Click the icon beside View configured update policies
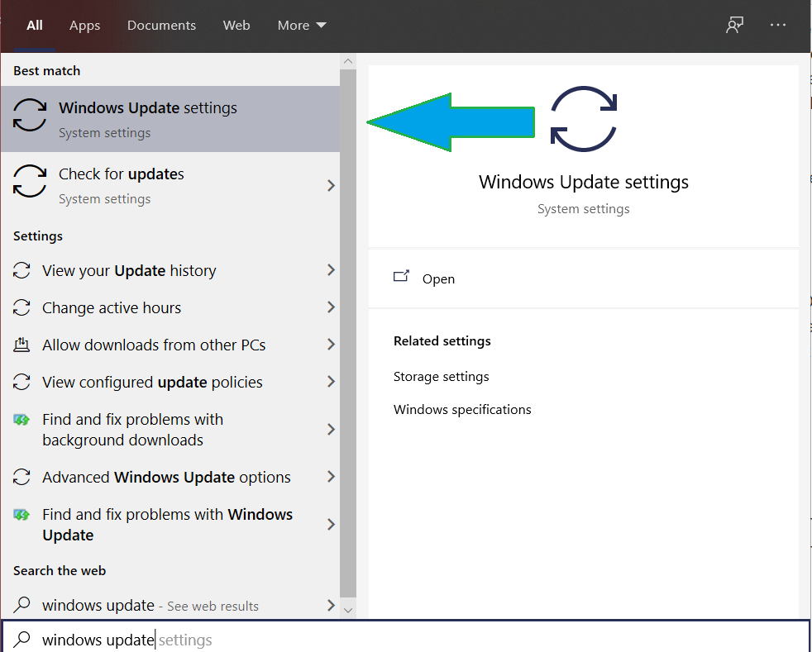This screenshot has height=652, width=812. coord(21,382)
